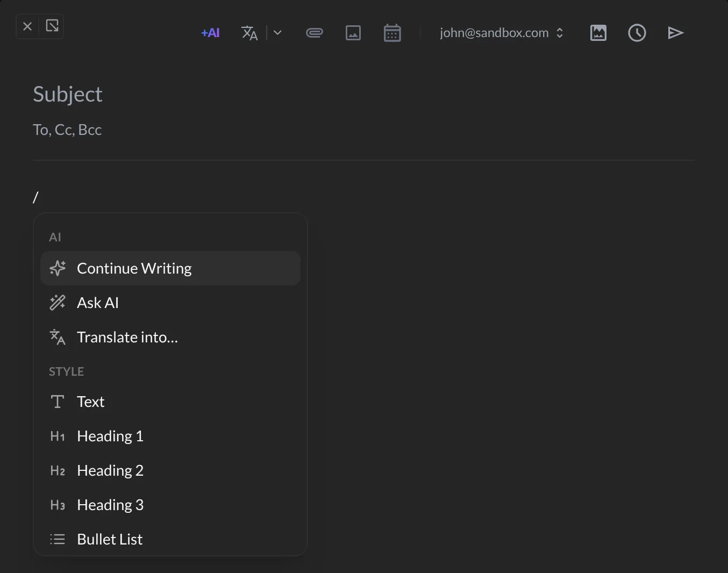Image resolution: width=728 pixels, height=573 pixels.
Task: Select Continue Writing menu item
Action: click(170, 268)
